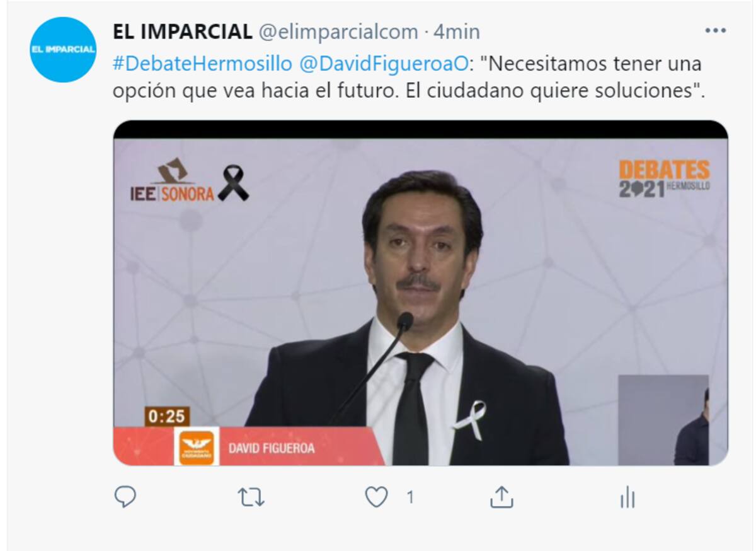The height and width of the screenshot is (551, 756).
Task: Open EL IMPARCIAL profile avatar
Action: (63, 50)
